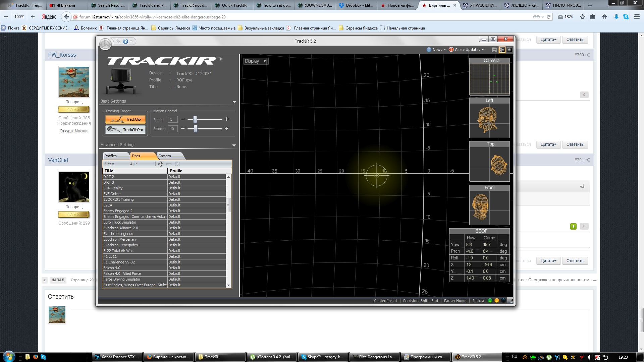Sort the list by Profile column header

pos(200,171)
